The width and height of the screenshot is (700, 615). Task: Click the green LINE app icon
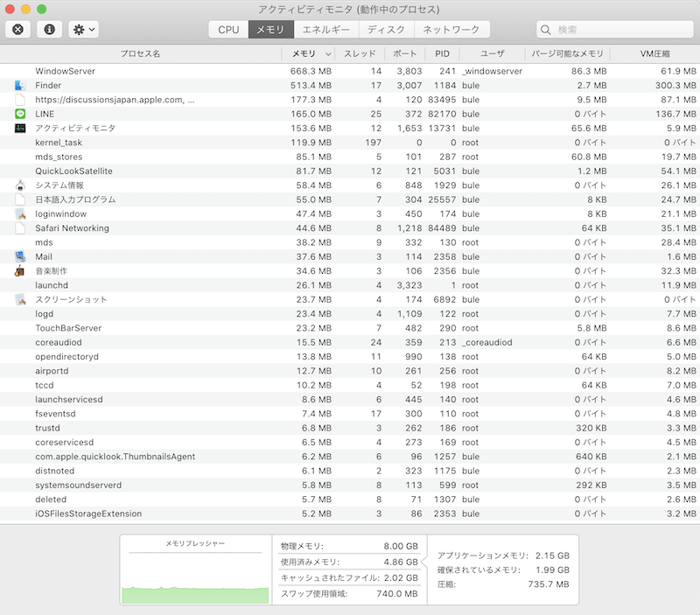[20, 114]
